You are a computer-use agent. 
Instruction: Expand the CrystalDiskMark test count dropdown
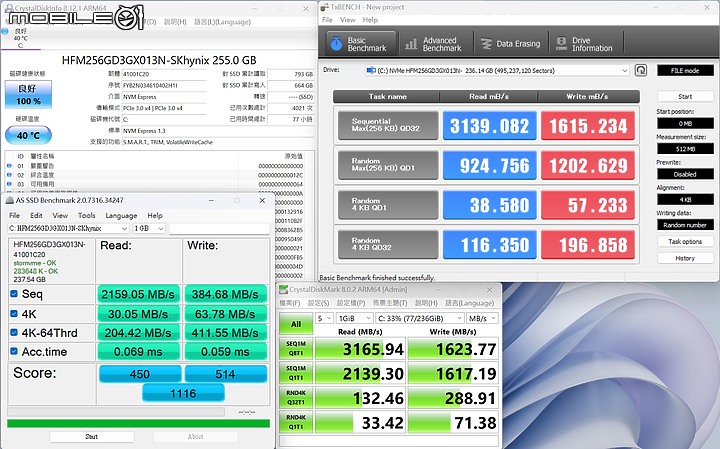324,318
